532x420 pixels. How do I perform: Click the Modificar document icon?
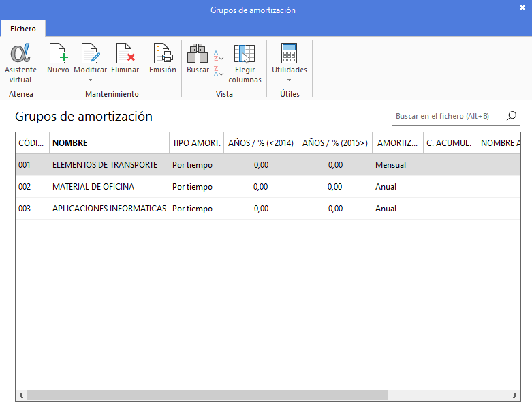90,54
